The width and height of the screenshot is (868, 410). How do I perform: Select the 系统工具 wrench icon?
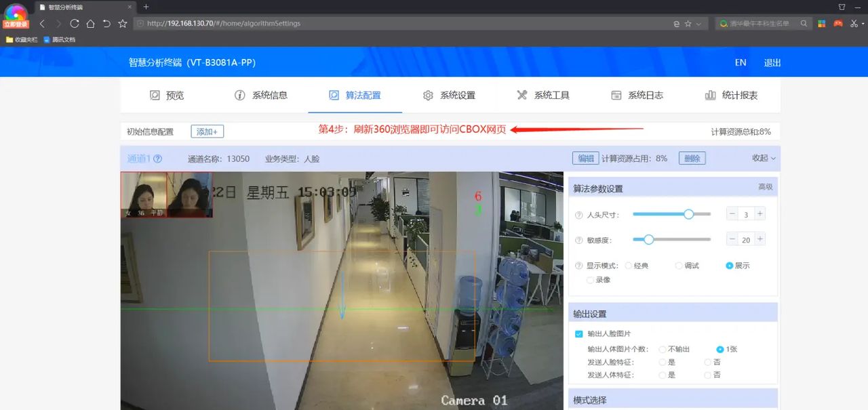tap(521, 95)
